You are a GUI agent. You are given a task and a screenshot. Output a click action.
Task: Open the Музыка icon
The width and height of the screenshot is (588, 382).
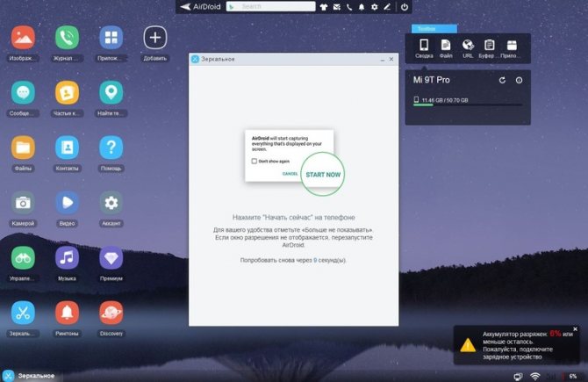[x=67, y=258]
